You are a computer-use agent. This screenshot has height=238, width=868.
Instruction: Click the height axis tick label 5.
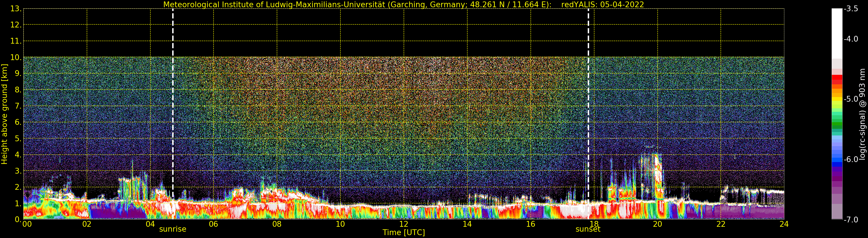[x=18, y=138]
